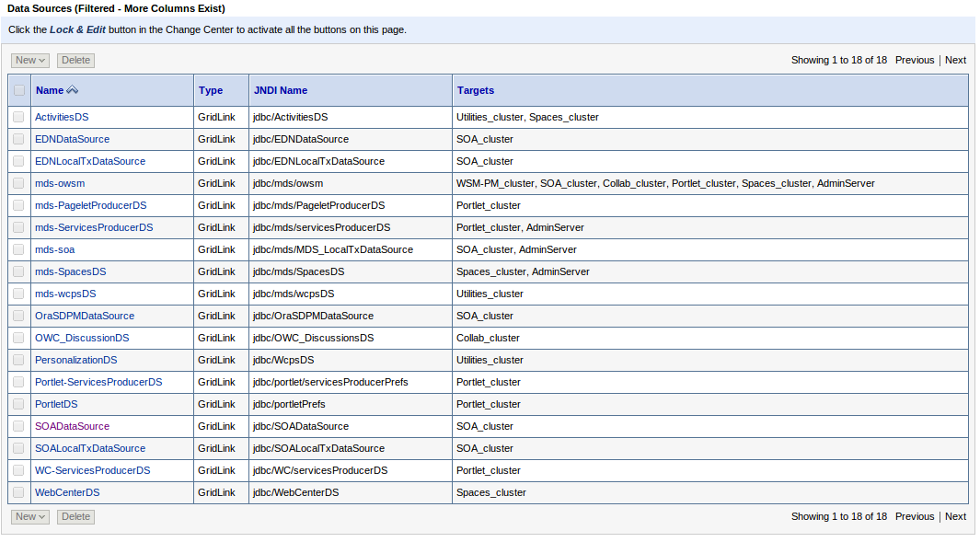The height and width of the screenshot is (542, 980).
Task: Click the Collab_cluster target cell
Action: coord(710,338)
